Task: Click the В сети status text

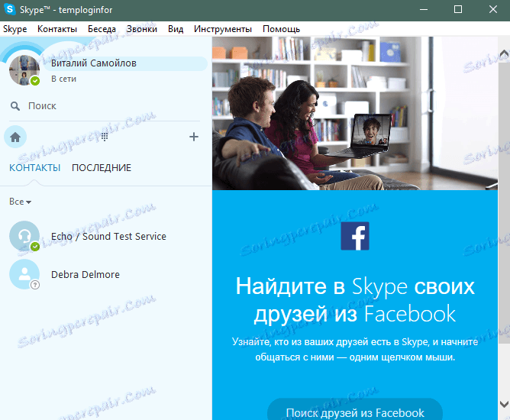Action: 64,79
